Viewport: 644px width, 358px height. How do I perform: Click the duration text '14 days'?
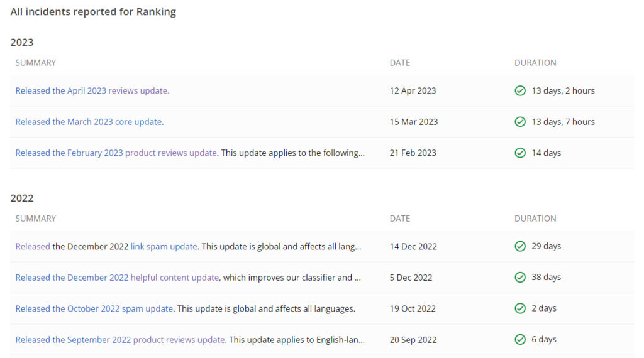547,153
